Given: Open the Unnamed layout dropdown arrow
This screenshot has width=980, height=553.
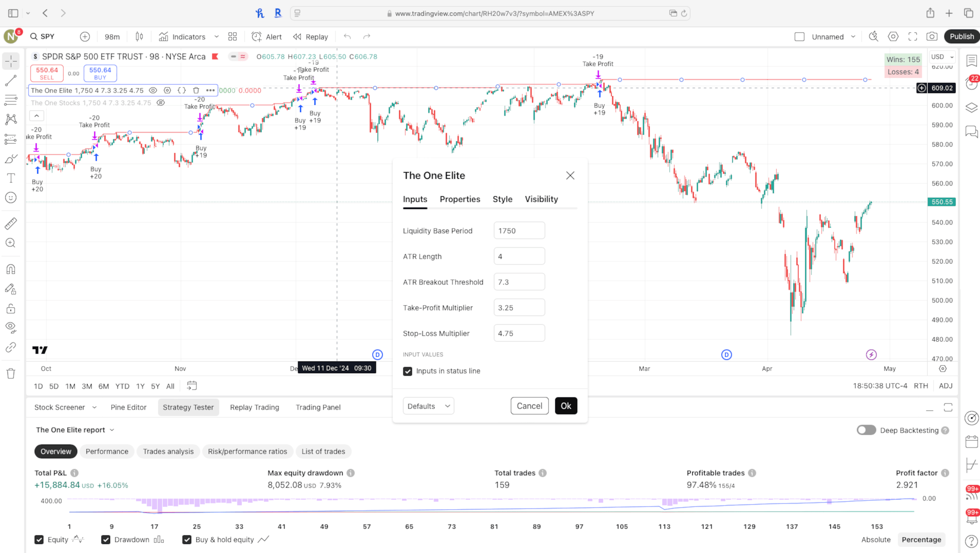Looking at the screenshot, I should tap(853, 37).
